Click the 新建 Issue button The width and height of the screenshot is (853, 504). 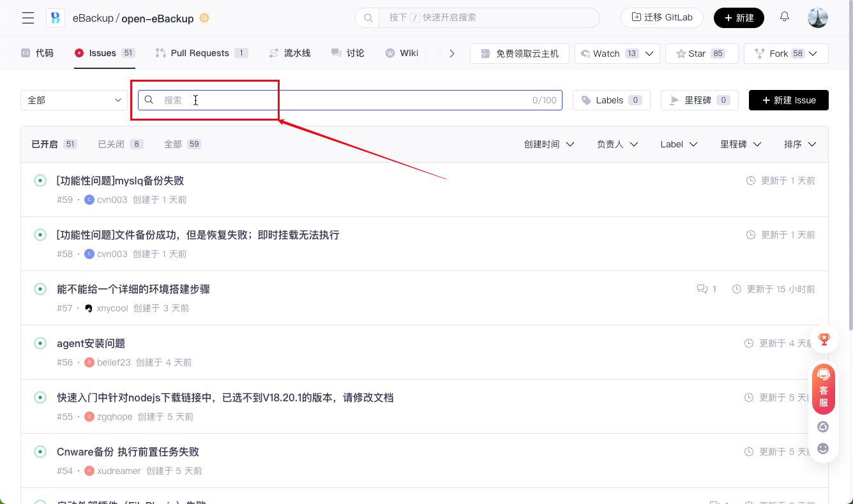click(x=789, y=100)
